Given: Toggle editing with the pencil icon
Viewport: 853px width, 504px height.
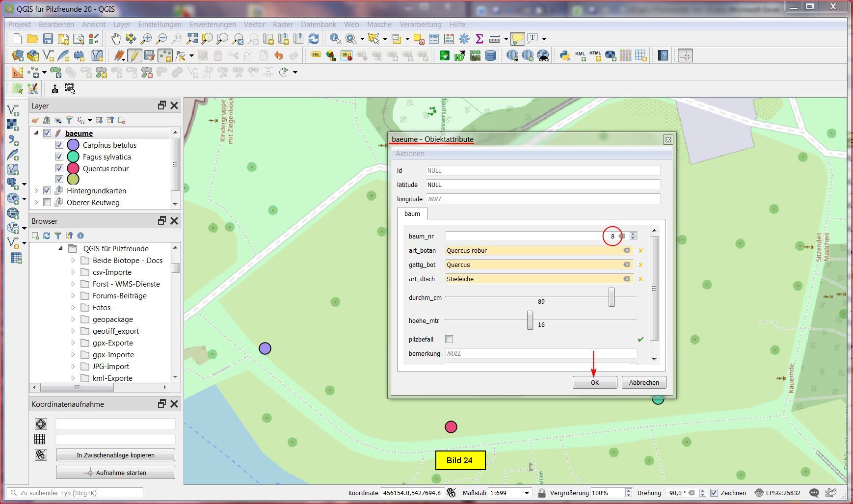Looking at the screenshot, I should pos(134,56).
